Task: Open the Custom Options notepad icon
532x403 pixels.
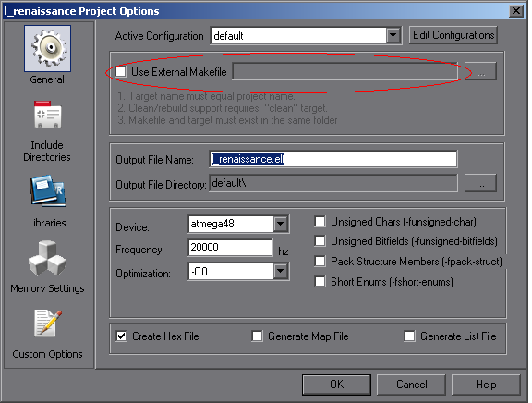Action: tap(47, 324)
